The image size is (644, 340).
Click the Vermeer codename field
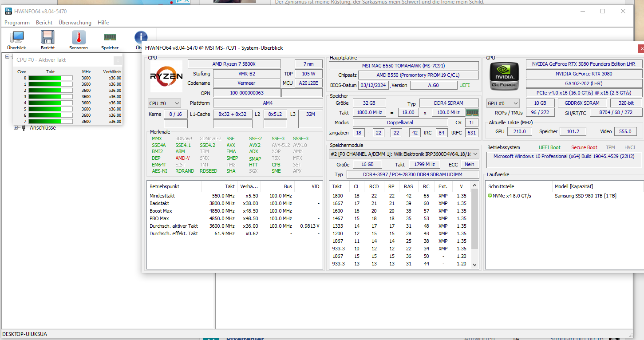point(246,83)
